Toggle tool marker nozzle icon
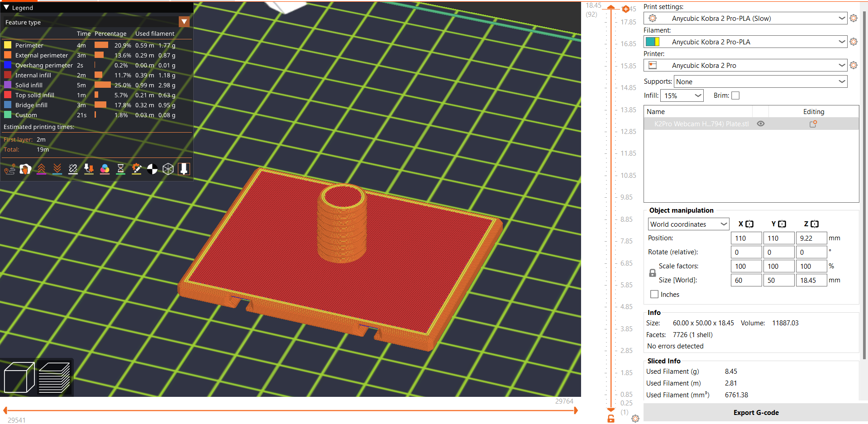The width and height of the screenshot is (868, 424). tap(184, 169)
